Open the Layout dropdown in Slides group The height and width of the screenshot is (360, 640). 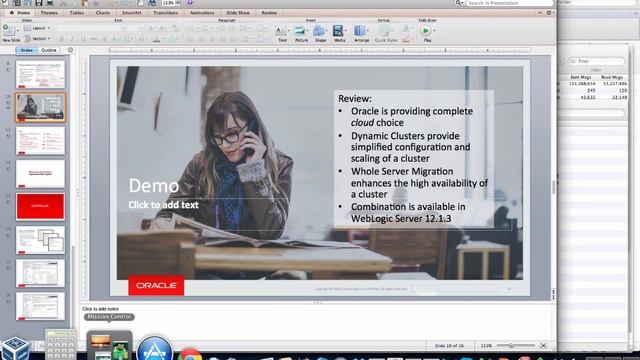(37, 28)
